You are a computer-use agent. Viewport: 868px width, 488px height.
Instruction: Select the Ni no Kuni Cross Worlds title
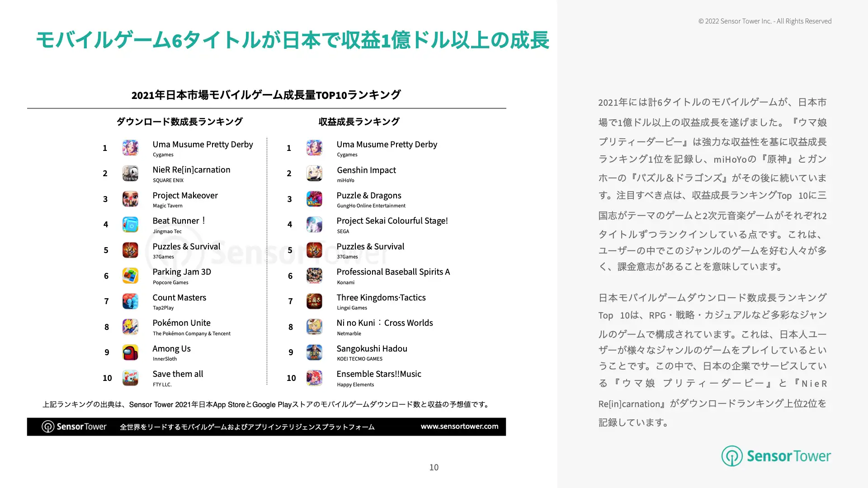pos(385,323)
